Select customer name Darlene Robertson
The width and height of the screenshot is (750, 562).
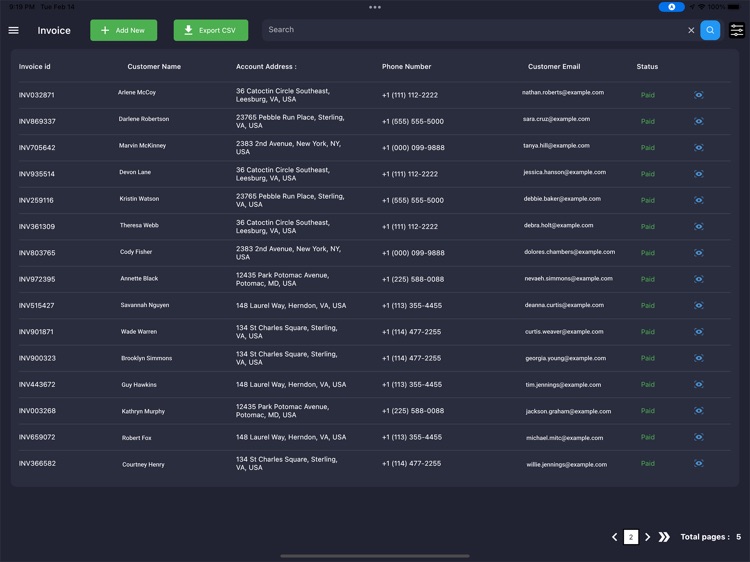click(x=143, y=119)
